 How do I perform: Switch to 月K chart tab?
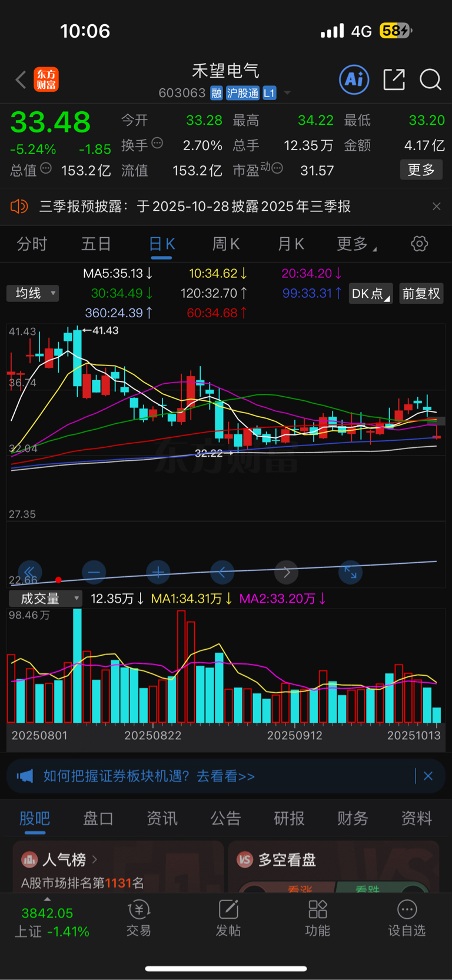(x=291, y=244)
